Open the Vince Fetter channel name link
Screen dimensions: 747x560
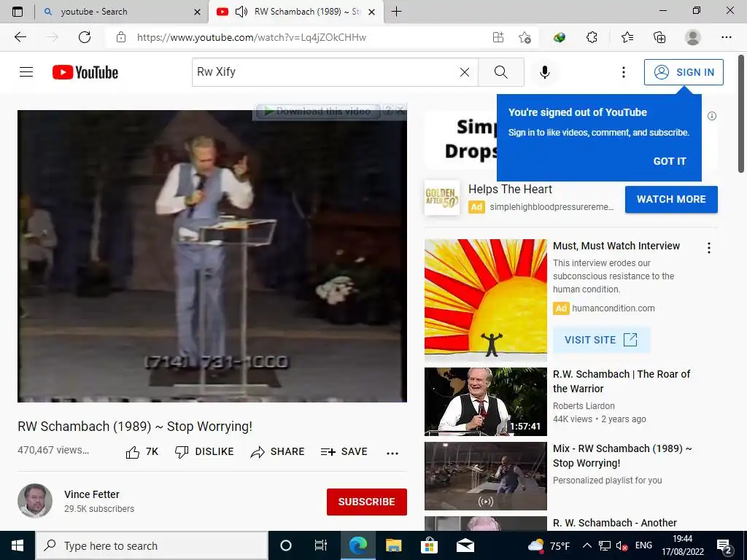point(91,494)
